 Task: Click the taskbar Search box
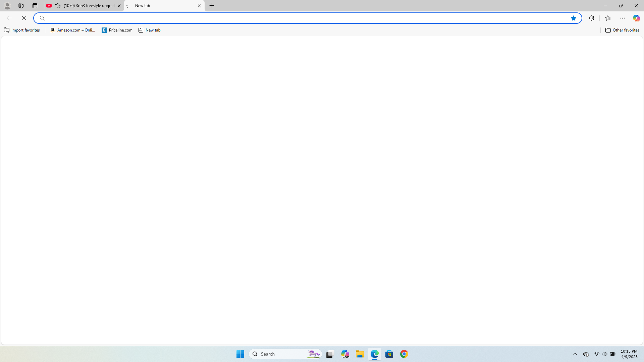coord(285,354)
